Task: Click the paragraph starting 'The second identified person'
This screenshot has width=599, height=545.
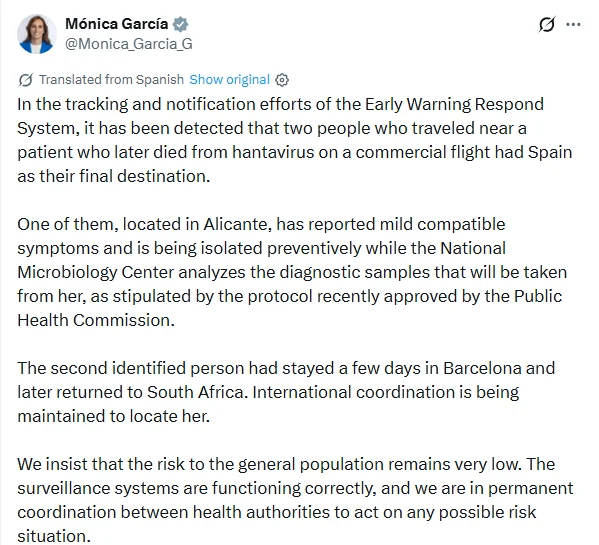Action: tap(286, 392)
